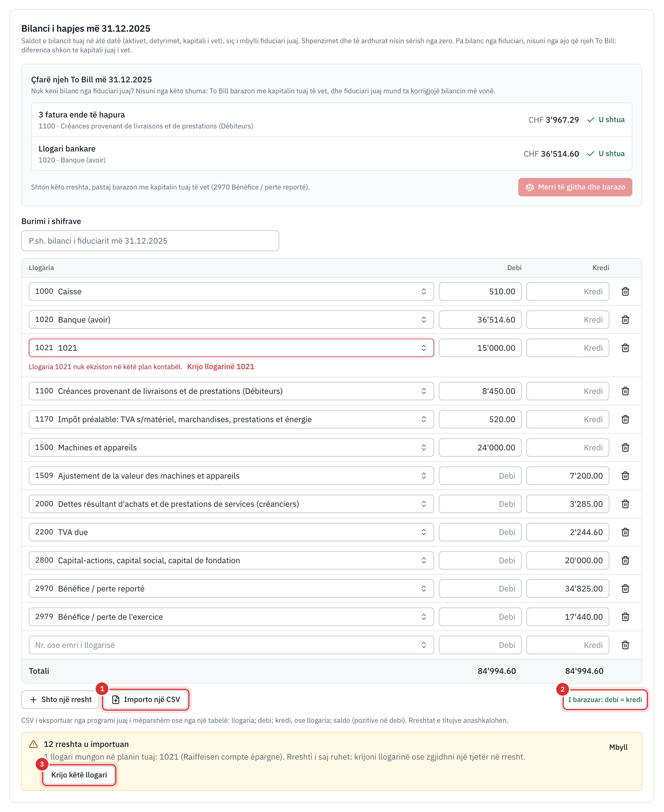Image resolution: width=664 pixels, height=812 pixels.
Task: Edit the Debi amount 510.00 for Caisse
Action: (x=480, y=291)
